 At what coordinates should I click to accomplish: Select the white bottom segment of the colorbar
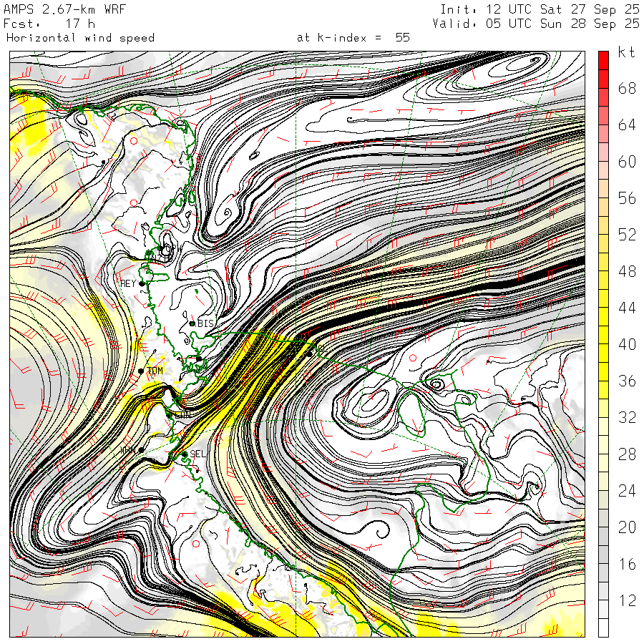coord(603,628)
